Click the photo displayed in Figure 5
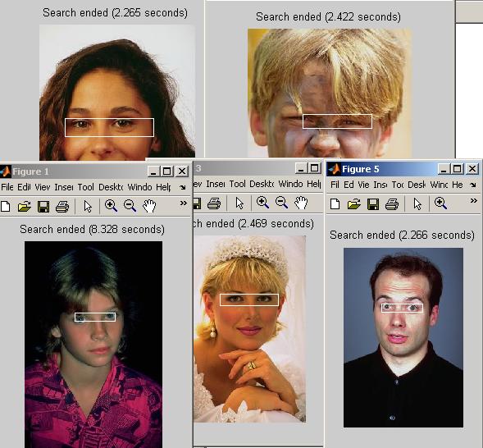 [x=403, y=338]
